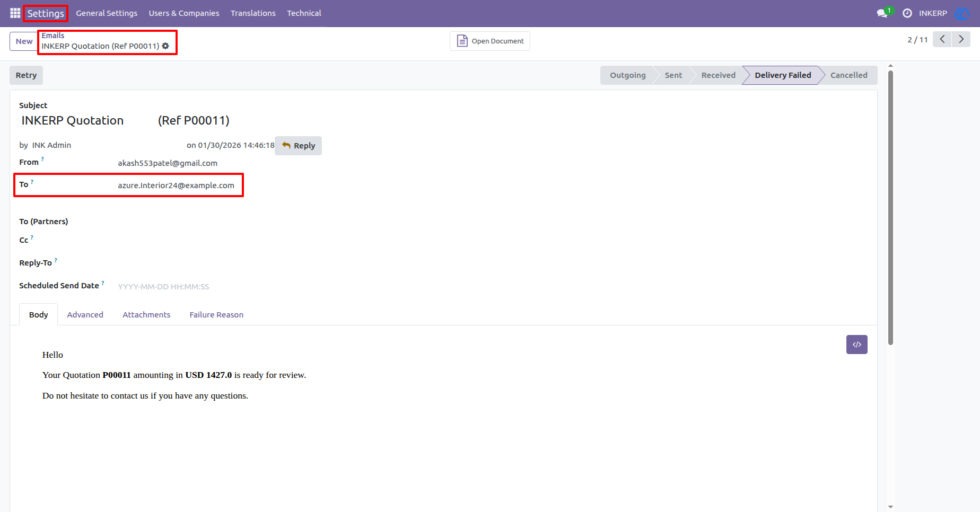Open the gear actions menu beside record title
The image size is (980, 512).
[x=165, y=46]
